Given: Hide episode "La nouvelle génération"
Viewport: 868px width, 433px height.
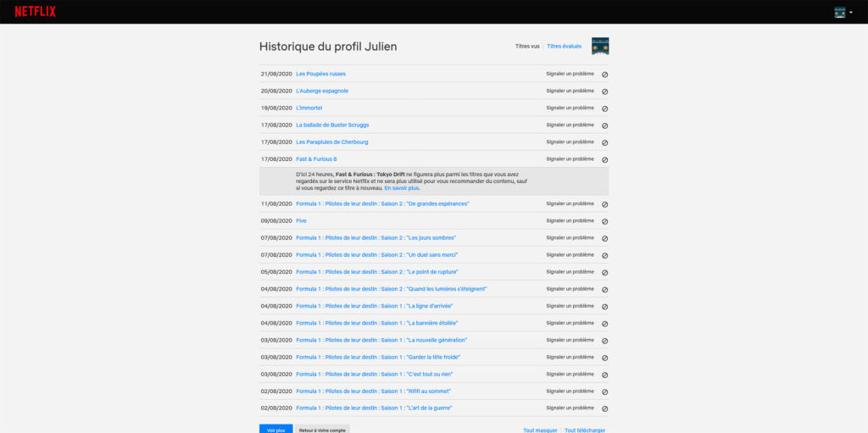Looking at the screenshot, I should (604, 341).
